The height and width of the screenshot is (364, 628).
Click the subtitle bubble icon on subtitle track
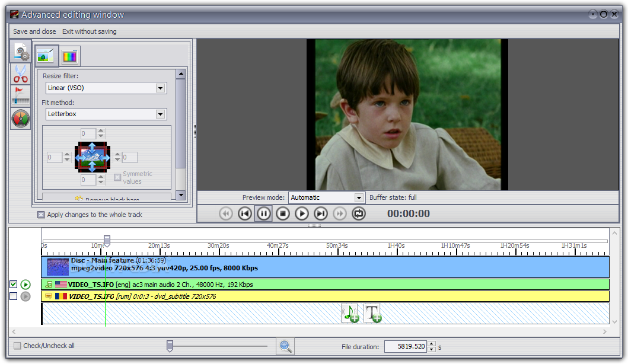point(49,296)
